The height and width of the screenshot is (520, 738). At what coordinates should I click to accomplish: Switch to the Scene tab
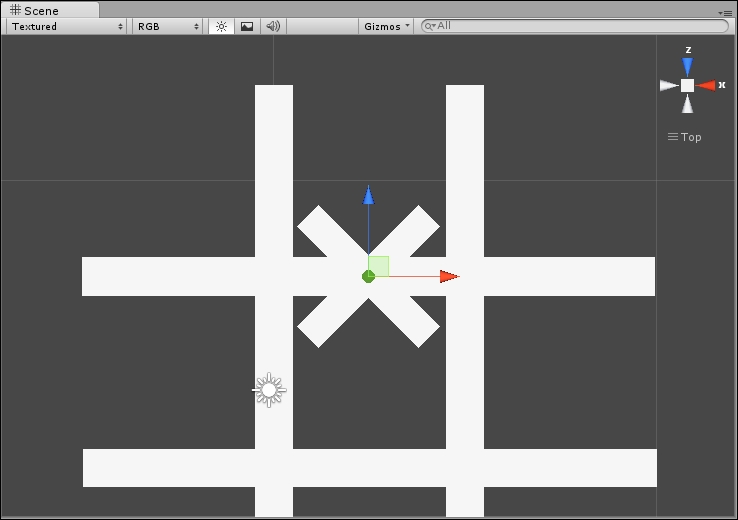51,10
